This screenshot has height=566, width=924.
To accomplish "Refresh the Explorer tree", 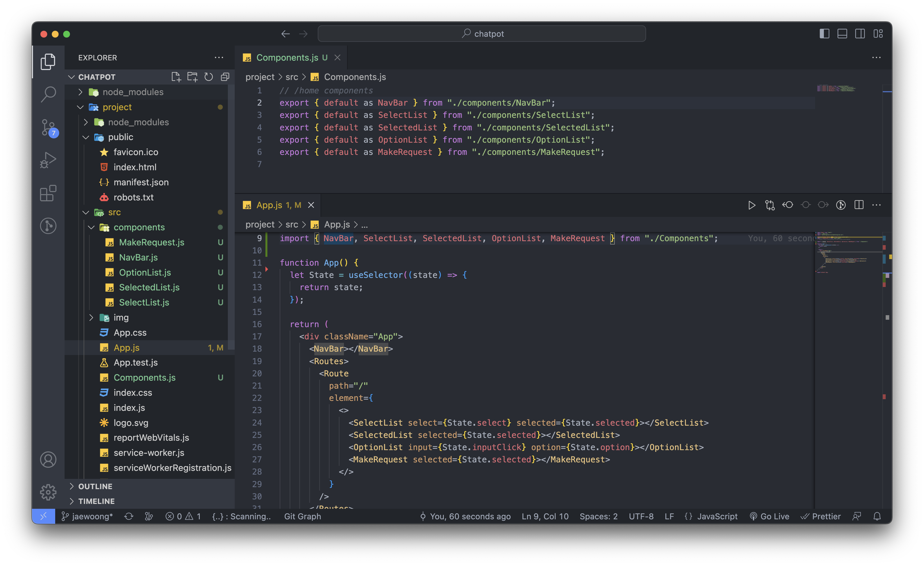I will point(209,77).
